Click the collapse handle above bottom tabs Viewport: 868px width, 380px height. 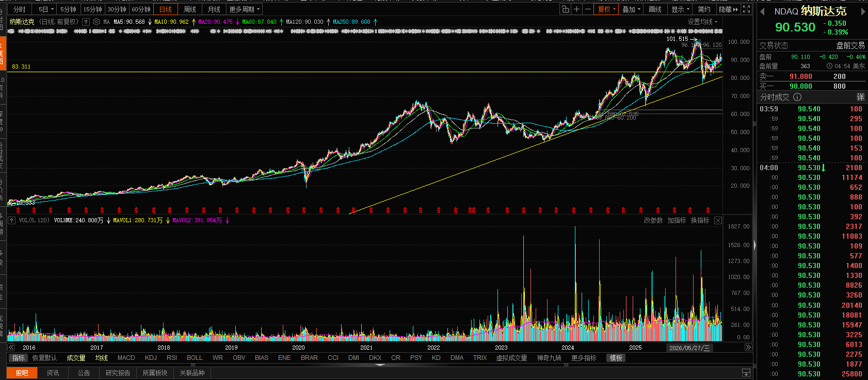click(x=380, y=365)
